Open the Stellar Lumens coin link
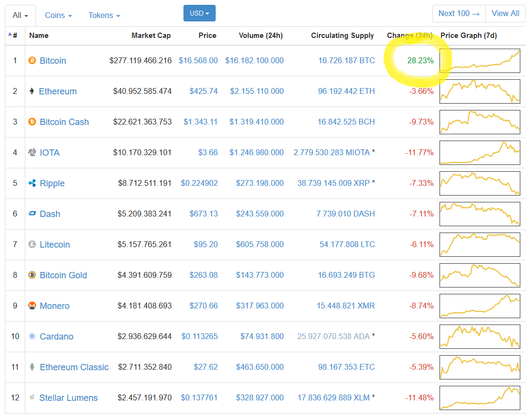Image resolution: width=532 pixels, height=414 pixels. (x=69, y=398)
